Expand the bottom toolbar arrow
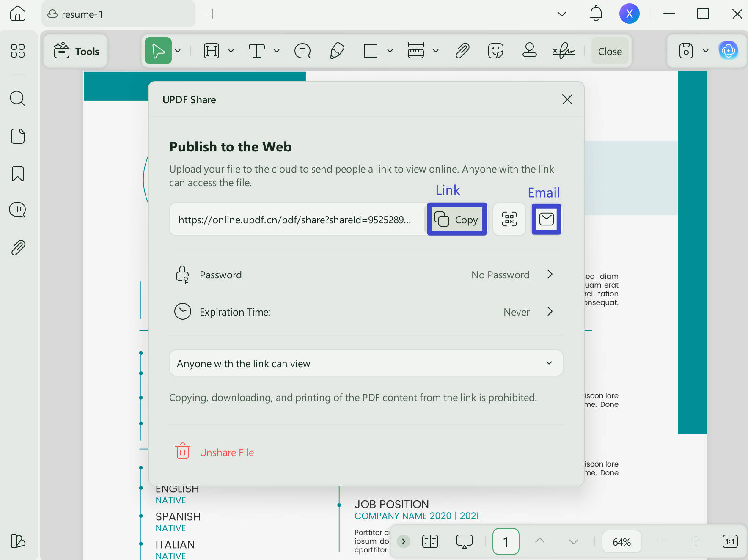Image resolution: width=748 pixels, height=560 pixels. (404, 541)
